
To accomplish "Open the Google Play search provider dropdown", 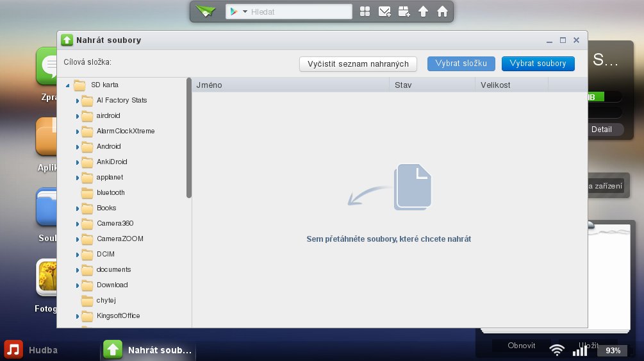I will [x=238, y=12].
